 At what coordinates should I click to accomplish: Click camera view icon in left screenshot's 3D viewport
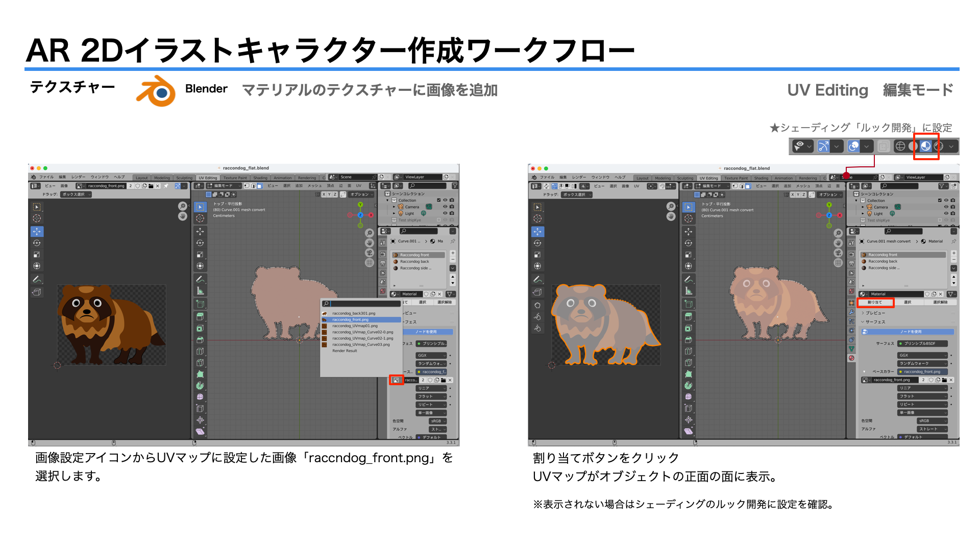(x=370, y=253)
